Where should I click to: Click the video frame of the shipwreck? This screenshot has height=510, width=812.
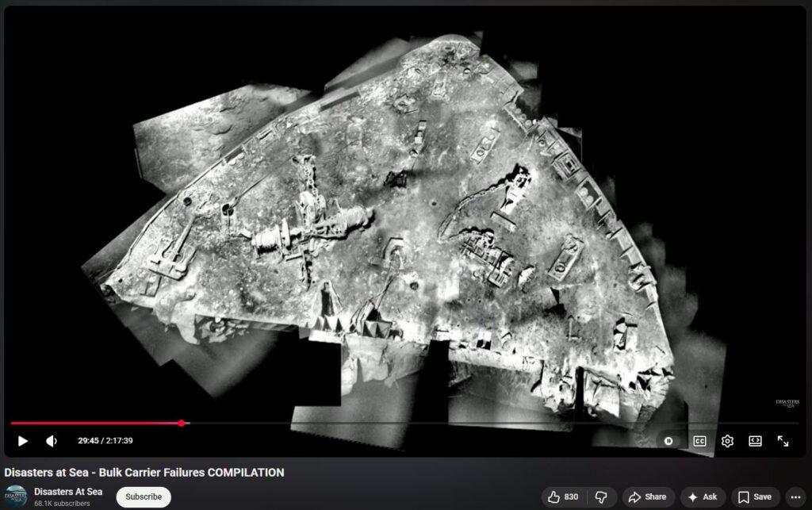pyautogui.click(x=396, y=222)
